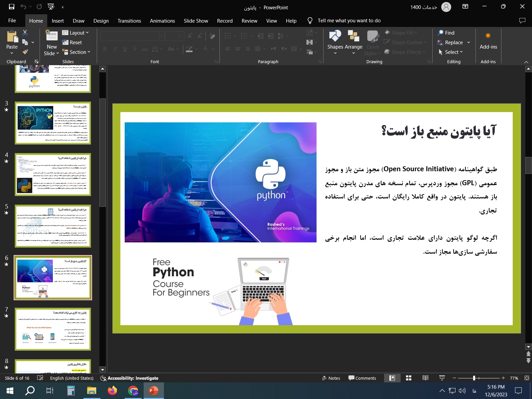Open Add-ins from the ribbon

[x=488, y=42]
